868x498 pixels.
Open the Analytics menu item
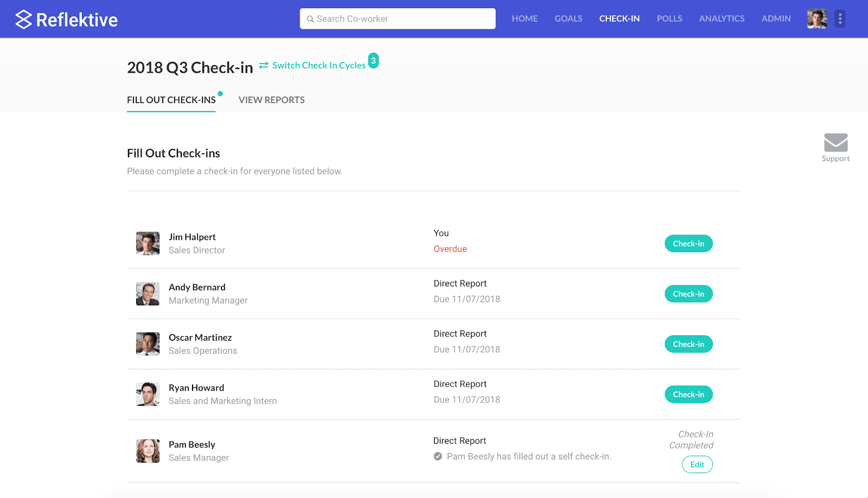[722, 19]
